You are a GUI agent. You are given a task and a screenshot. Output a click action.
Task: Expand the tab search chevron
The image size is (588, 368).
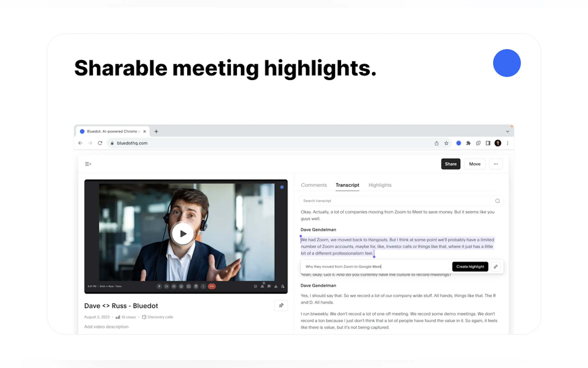507,131
